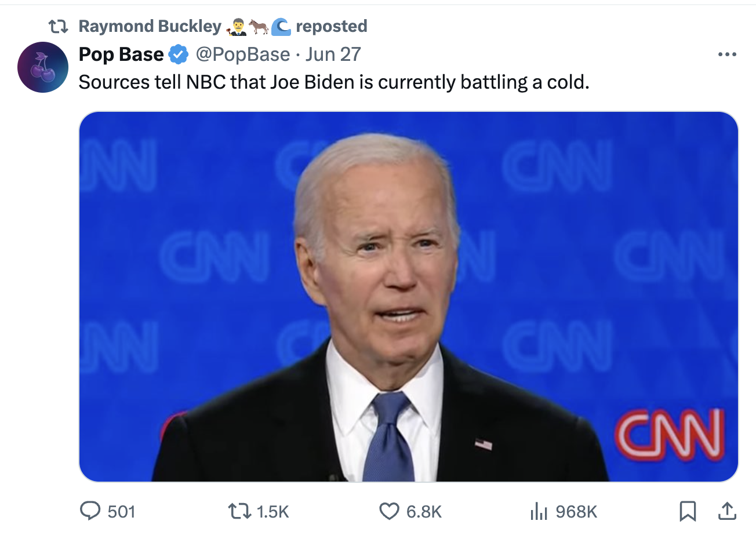Click the 6.8K like count
Screen dimensions: 756x539
coord(424,511)
